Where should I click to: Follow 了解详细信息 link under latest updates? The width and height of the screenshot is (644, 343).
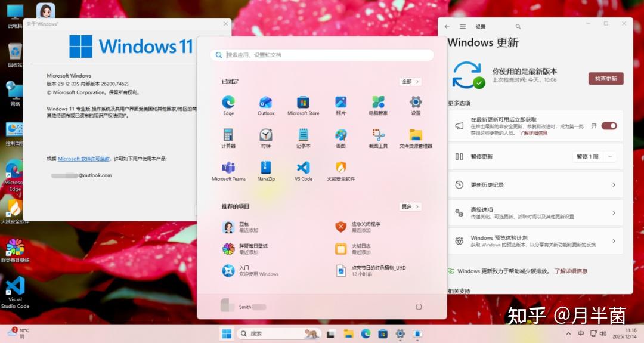pos(533,133)
